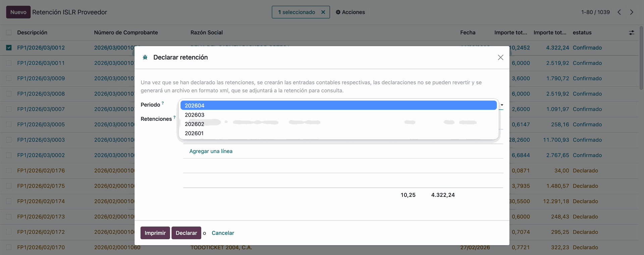The image size is (644, 255).
Task: Open column settings adjust icon
Action: tap(631, 33)
